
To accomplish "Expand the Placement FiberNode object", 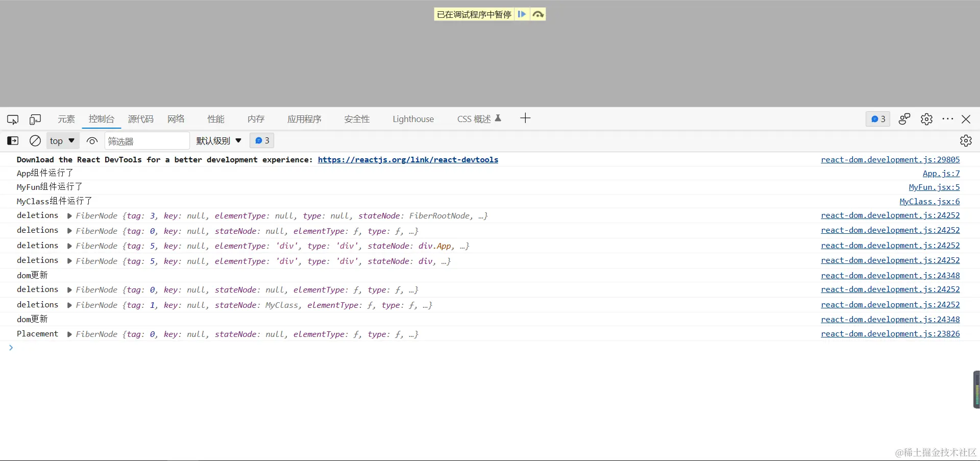I will point(69,334).
